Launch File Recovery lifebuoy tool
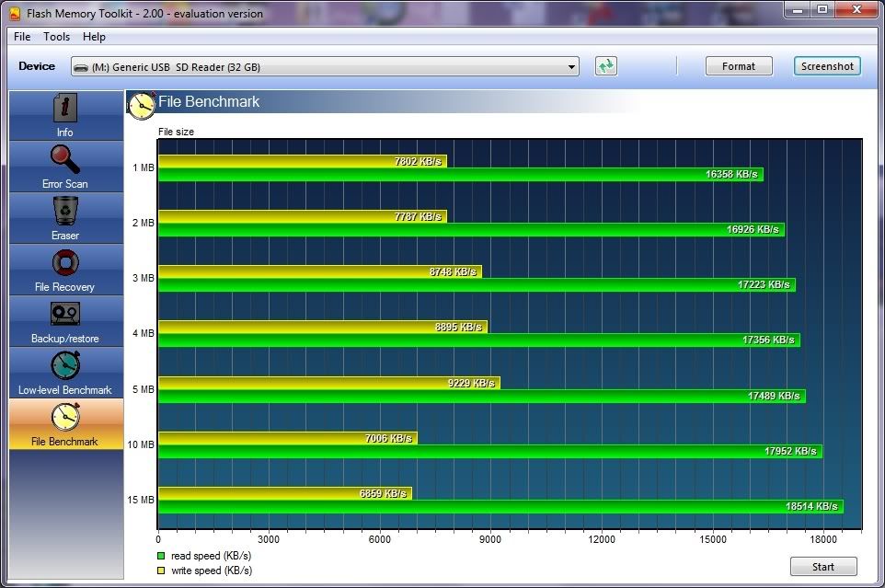The width and height of the screenshot is (885, 588). [x=64, y=263]
